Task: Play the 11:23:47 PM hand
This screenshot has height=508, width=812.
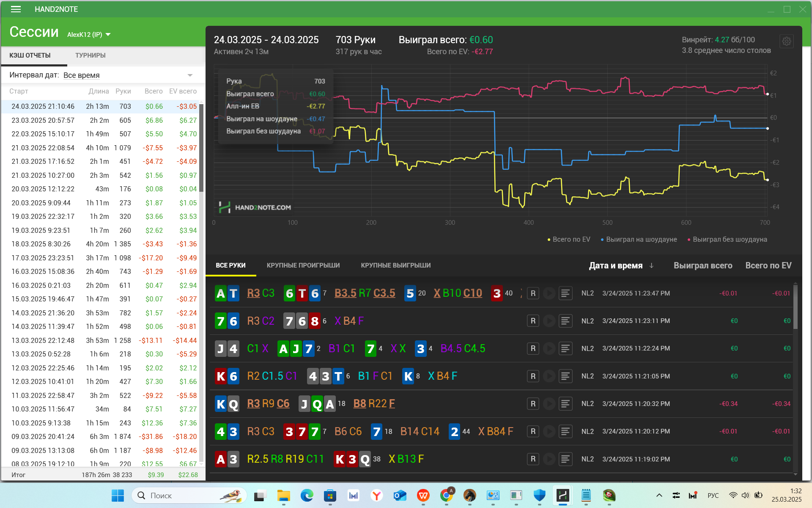Action: click(x=549, y=293)
